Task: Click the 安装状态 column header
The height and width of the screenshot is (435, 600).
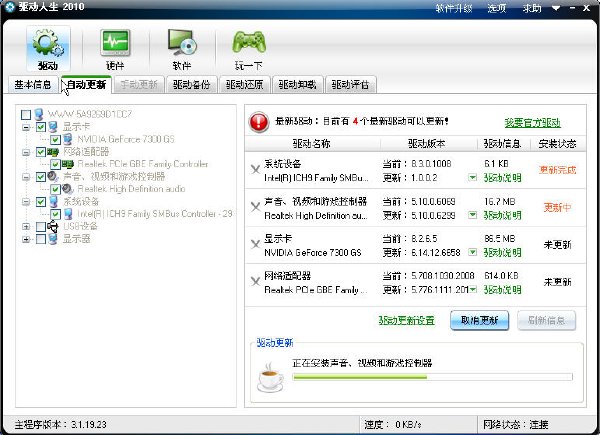Action: (557, 144)
